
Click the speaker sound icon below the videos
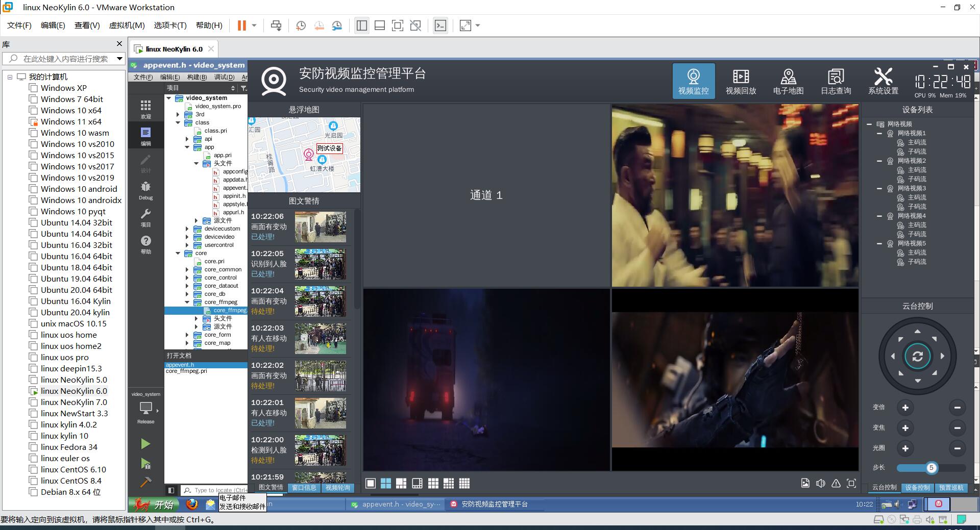point(821,484)
